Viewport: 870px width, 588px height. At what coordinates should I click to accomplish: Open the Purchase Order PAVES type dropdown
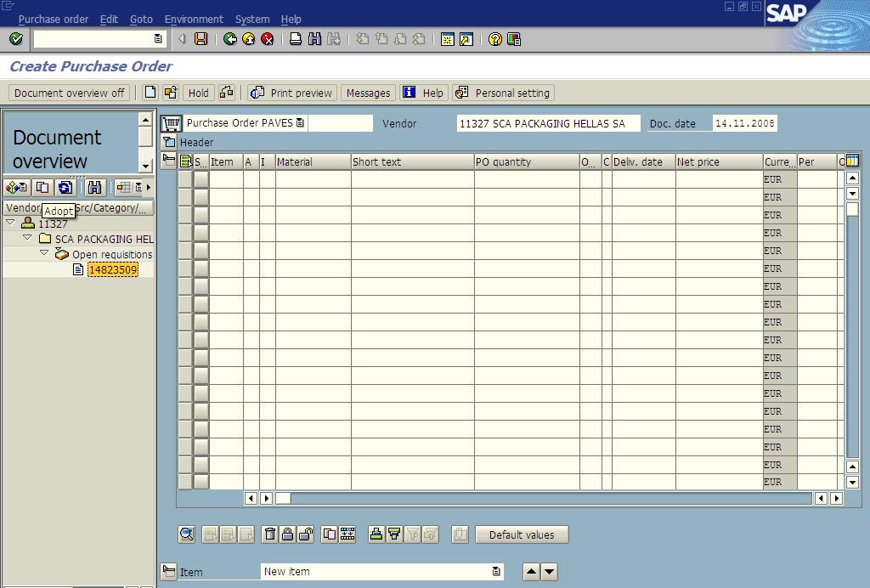300,122
